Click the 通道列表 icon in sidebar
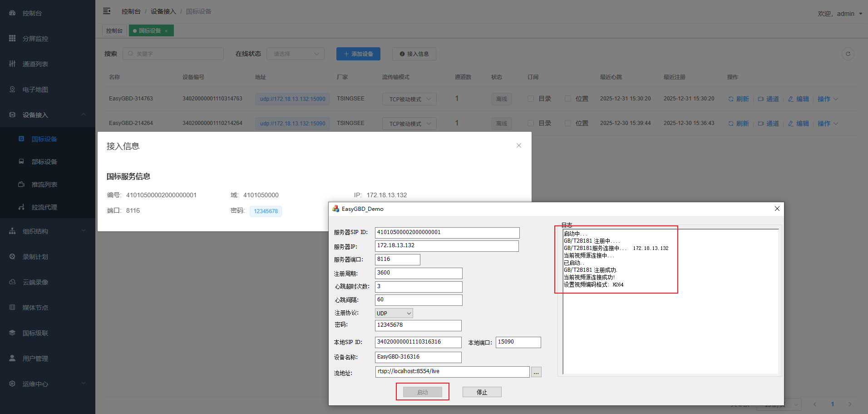Viewport: 868px width, 414px height. tap(12, 64)
